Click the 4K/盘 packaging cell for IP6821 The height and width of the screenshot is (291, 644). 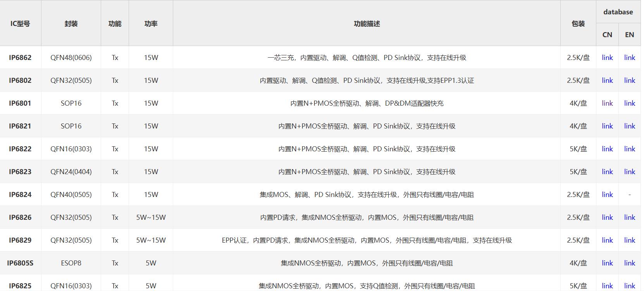[x=578, y=126]
